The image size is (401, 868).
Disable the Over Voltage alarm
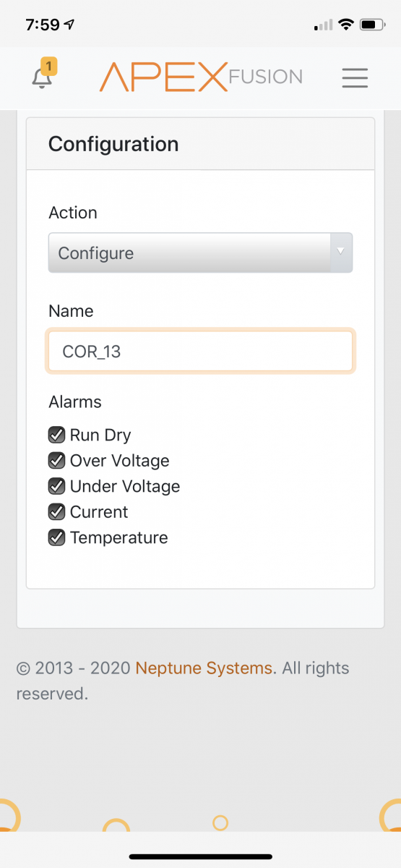[x=56, y=461]
